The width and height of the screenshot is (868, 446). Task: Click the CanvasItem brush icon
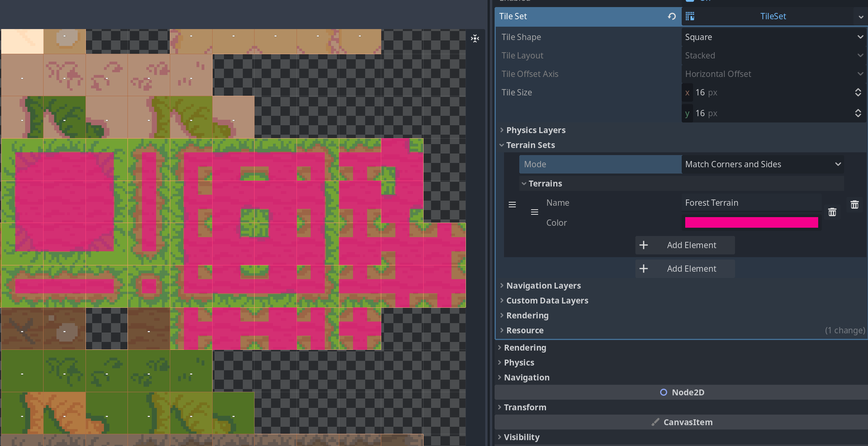655,422
